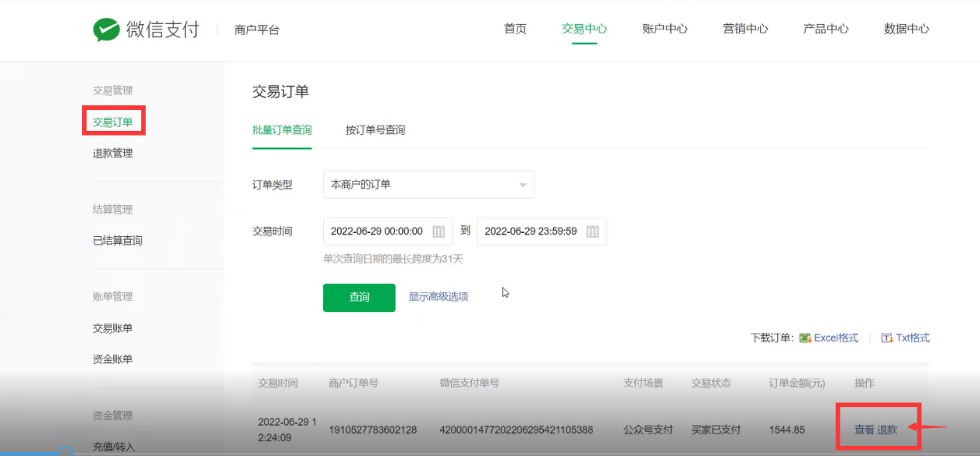
Task: Open 退款管理 in the sidebar
Action: [112, 153]
